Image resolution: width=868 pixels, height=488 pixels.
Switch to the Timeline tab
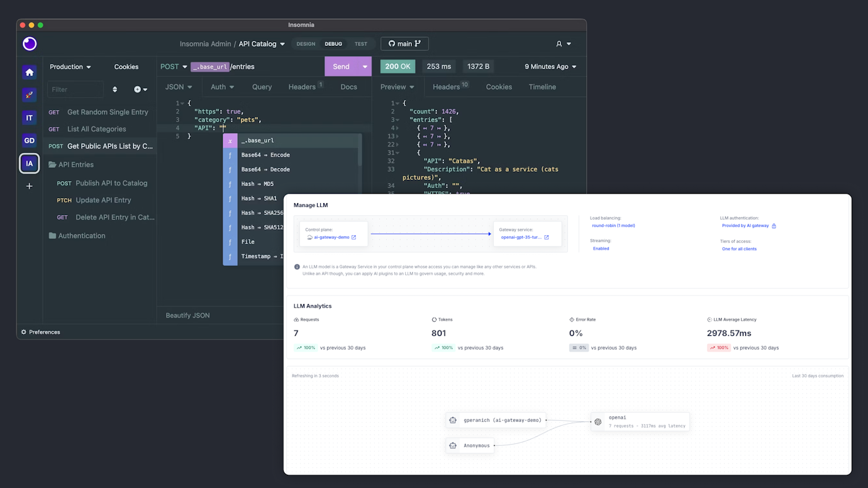point(542,87)
